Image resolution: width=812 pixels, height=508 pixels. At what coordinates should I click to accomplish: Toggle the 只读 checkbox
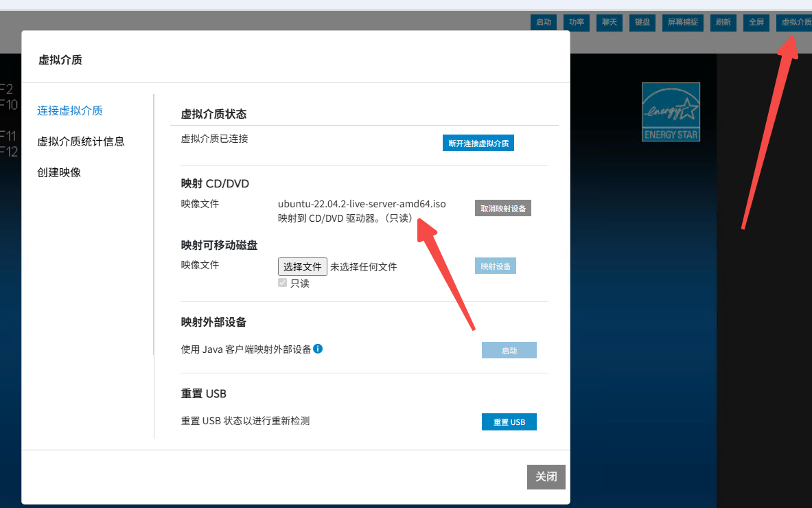point(282,283)
